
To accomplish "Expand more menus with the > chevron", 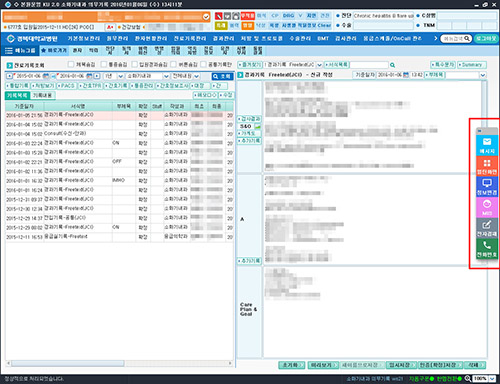I will tap(435, 39).
